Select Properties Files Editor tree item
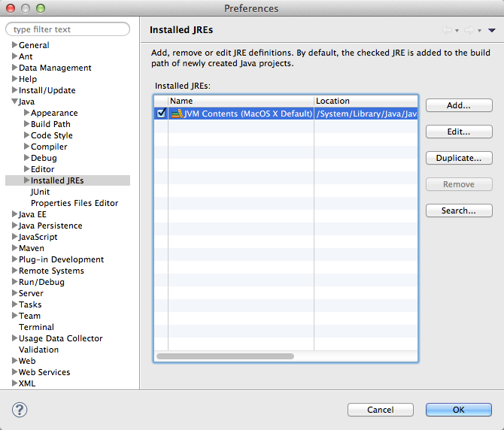 74,203
